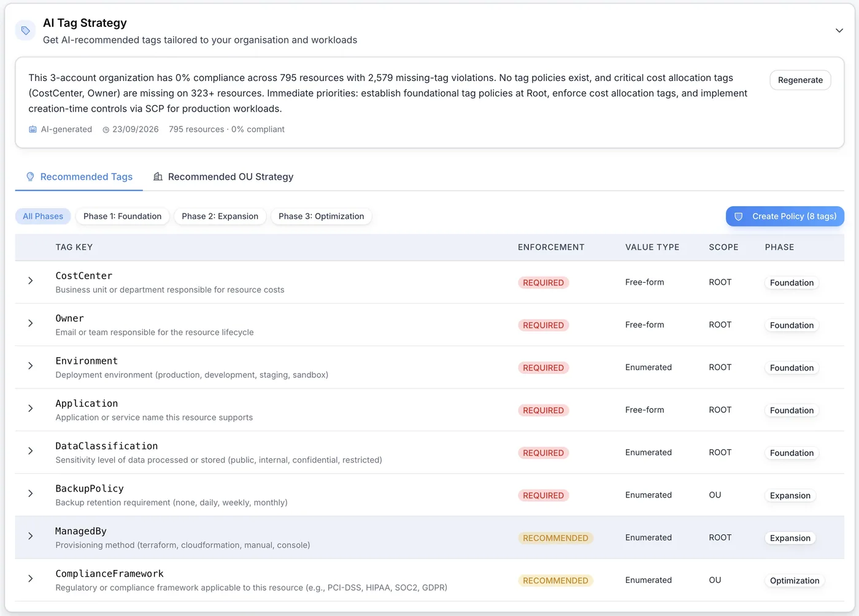This screenshot has width=859, height=616.
Task: Click the REQUIRED badge on CostCenter row
Action: [544, 283]
